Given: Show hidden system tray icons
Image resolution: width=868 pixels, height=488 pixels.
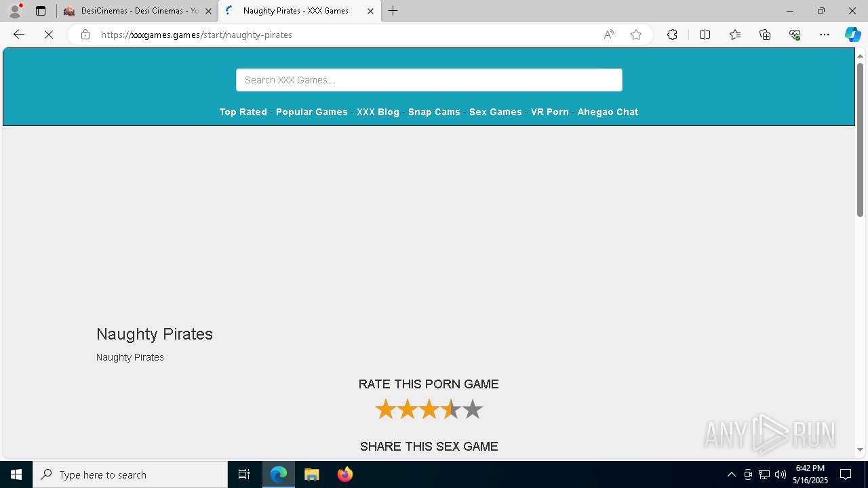Looking at the screenshot, I should (x=731, y=474).
